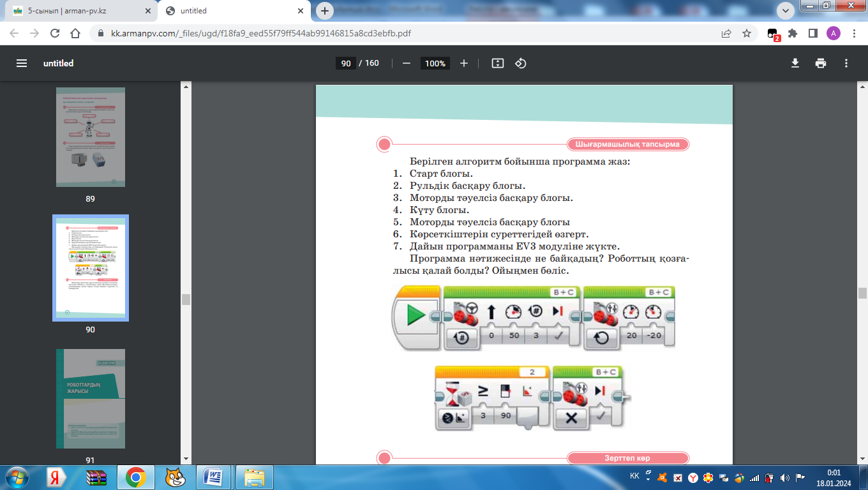Print the PDF document
The image size is (868, 490).
(x=821, y=63)
